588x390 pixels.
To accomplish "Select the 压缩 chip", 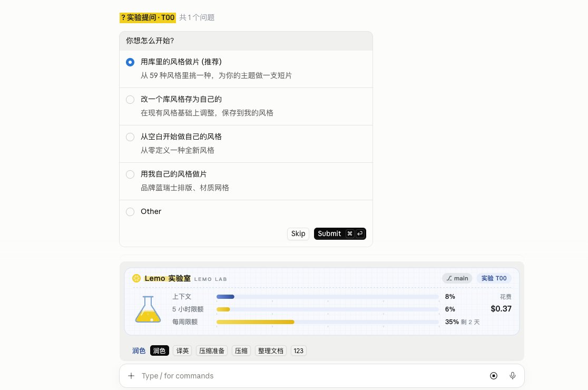I will (241, 350).
